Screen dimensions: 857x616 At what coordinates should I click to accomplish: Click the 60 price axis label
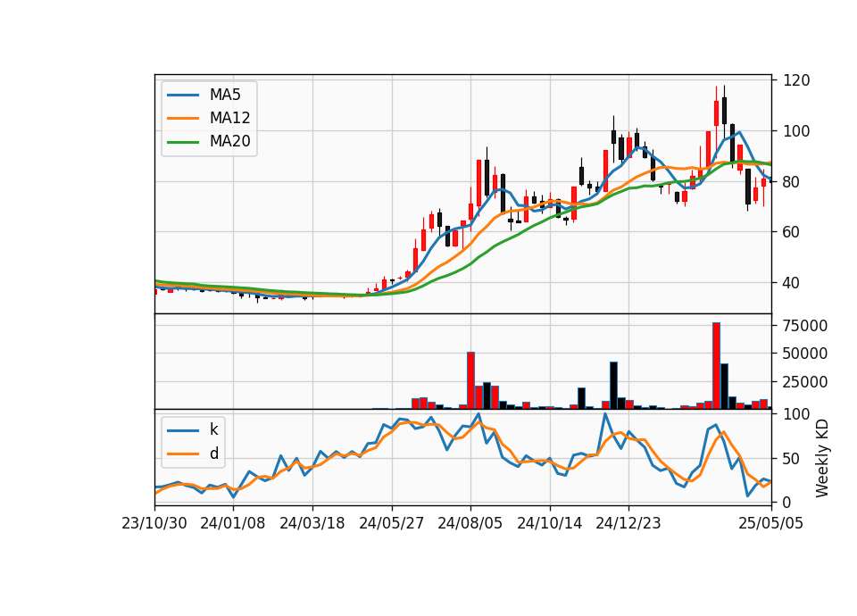point(792,232)
